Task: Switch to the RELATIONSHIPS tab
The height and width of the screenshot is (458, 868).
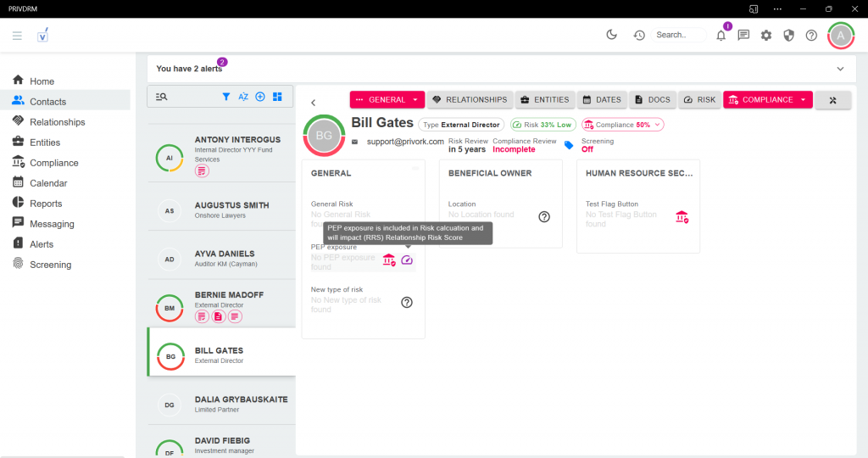Action: click(470, 99)
